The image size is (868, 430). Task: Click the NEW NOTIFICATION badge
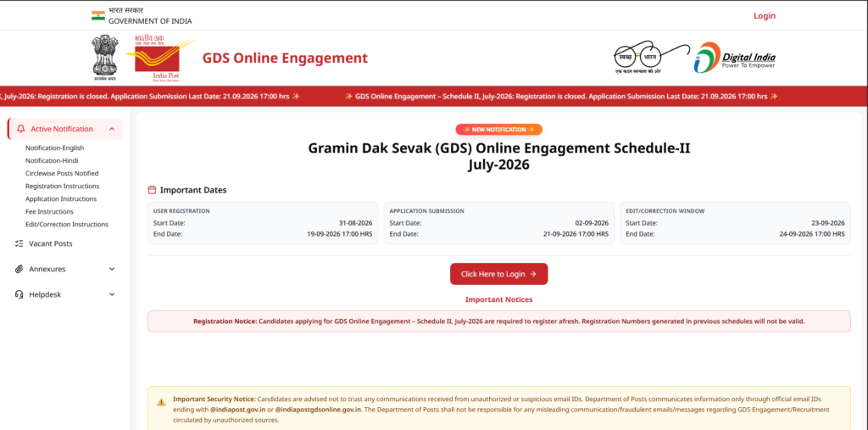click(x=498, y=130)
